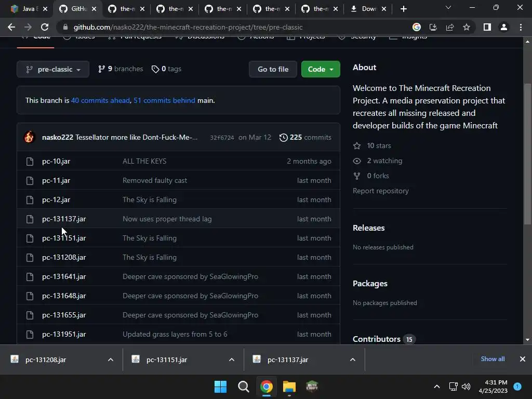Click the tab search chevron
Viewport: 532px width, 399px height.
coord(448,7)
